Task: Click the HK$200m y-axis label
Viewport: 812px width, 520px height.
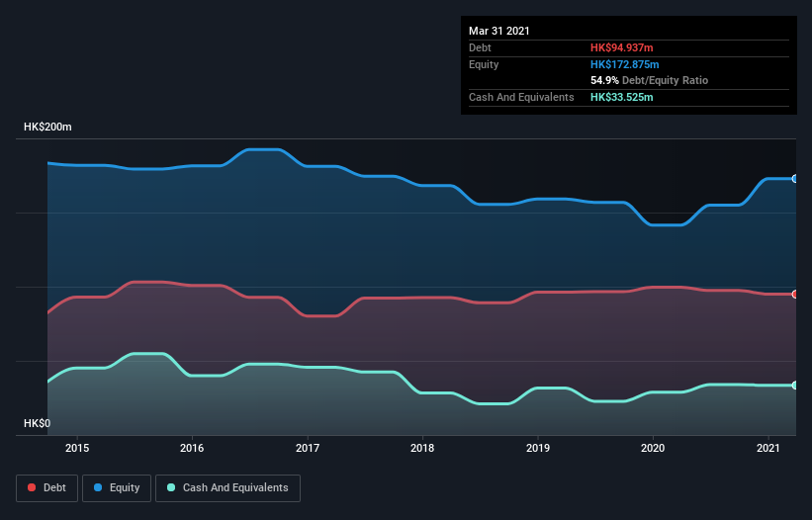Action: click(x=47, y=127)
